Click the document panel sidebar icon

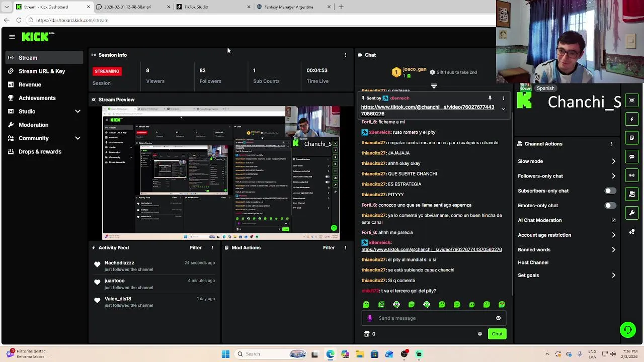tap(632, 138)
